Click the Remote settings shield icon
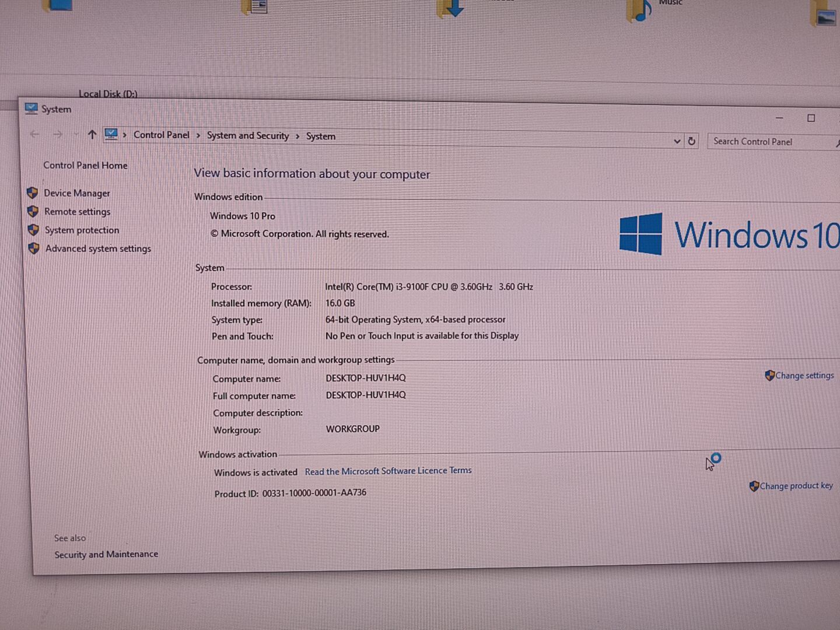This screenshot has width=840, height=630. tap(33, 211)
